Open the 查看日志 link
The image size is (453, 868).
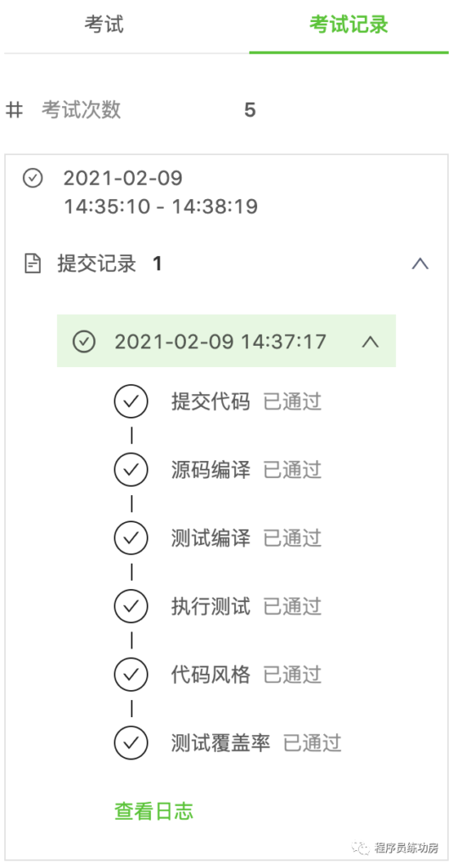click(154, 811)
